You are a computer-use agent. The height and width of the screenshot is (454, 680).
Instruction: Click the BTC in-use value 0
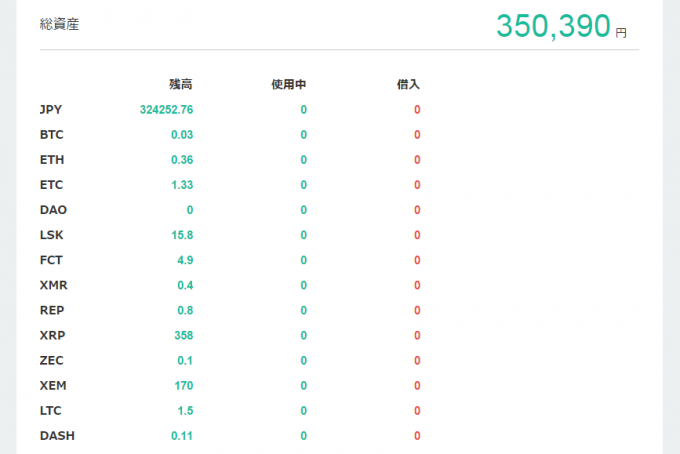(304, 134)
